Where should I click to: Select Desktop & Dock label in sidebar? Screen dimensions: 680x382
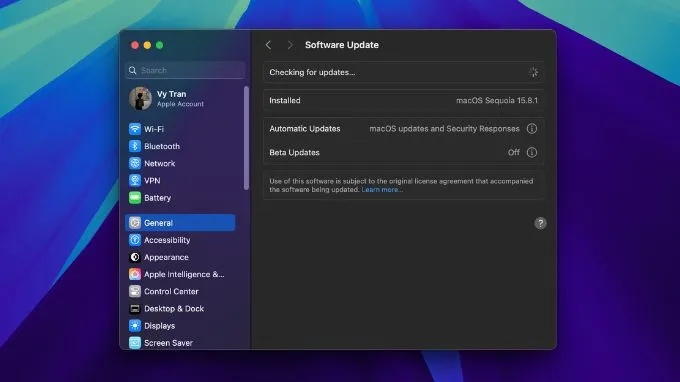click(174, 309)
